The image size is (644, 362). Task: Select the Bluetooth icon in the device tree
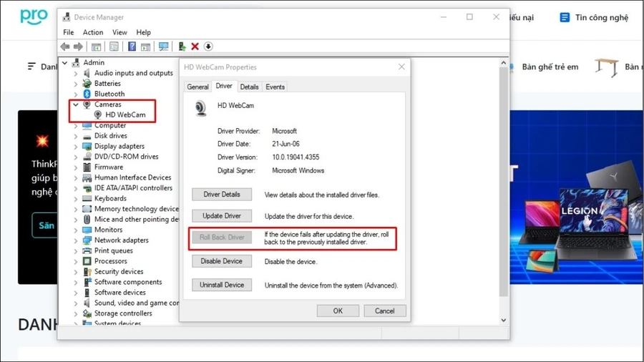(x=87, y=94)
